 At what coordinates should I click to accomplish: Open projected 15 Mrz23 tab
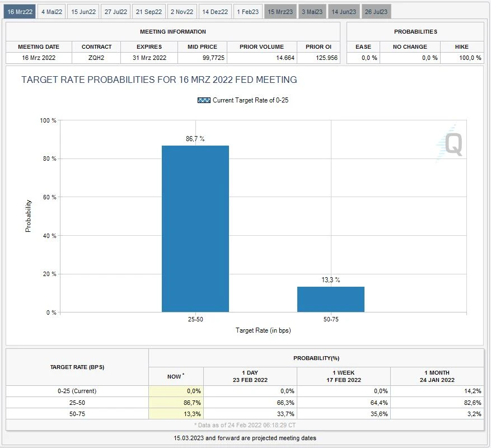point(280,11)
